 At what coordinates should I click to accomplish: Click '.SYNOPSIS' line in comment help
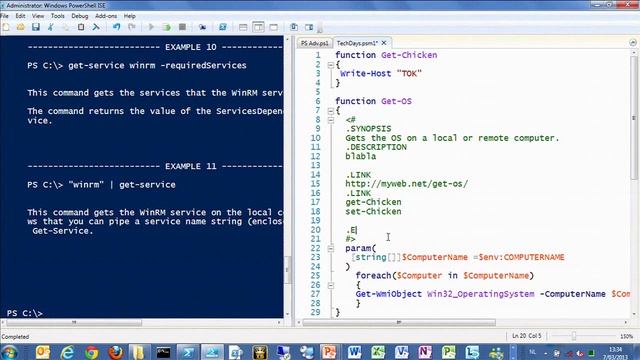(368, 129)
